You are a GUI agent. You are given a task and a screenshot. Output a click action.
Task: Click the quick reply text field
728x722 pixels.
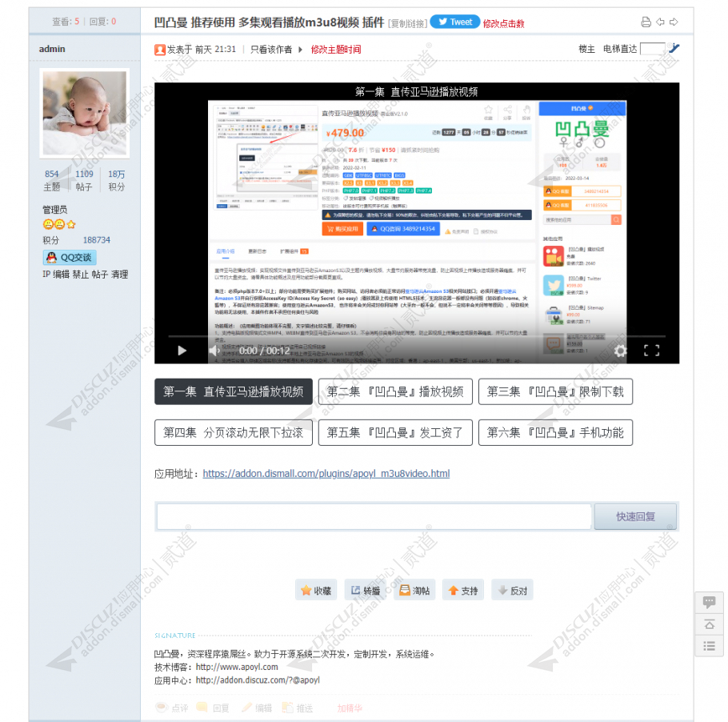coord(374,516)
